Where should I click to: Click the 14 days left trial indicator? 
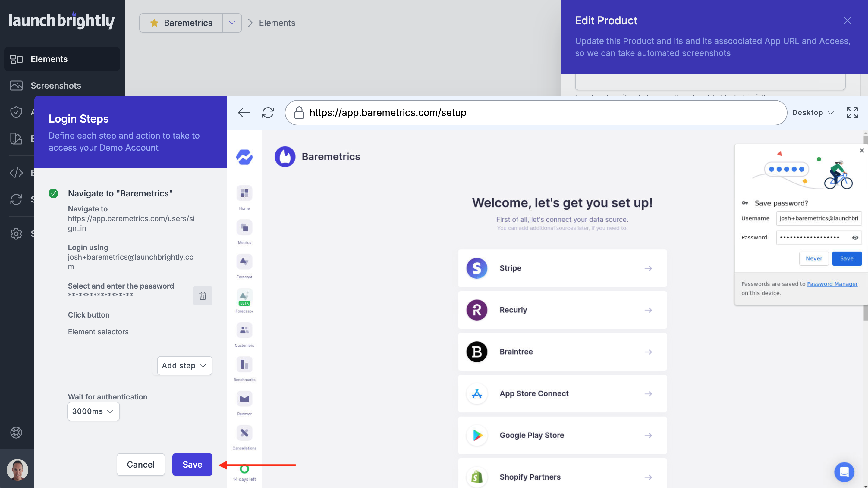pyautogui.click(x=244, y=473)
